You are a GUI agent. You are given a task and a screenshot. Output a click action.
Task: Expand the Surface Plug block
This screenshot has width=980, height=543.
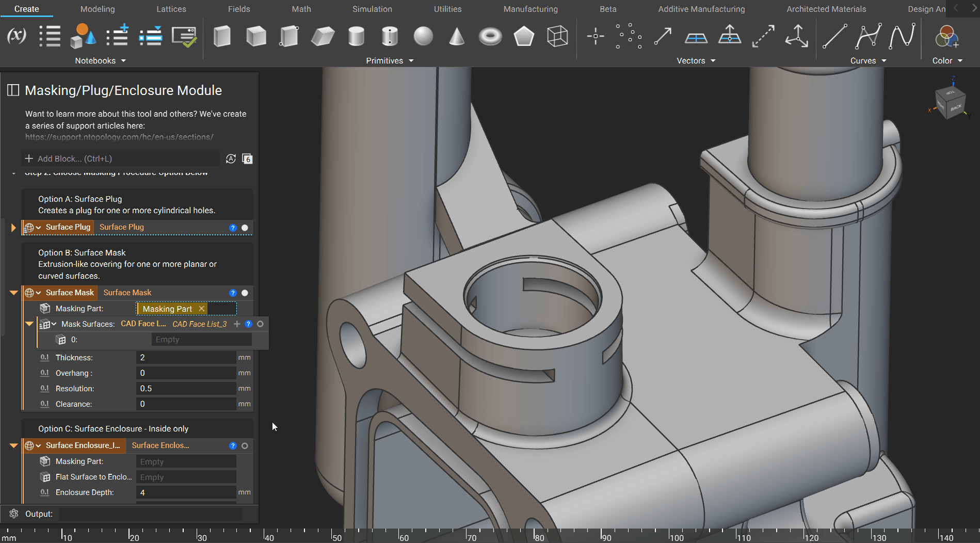[x=13, y=228]
